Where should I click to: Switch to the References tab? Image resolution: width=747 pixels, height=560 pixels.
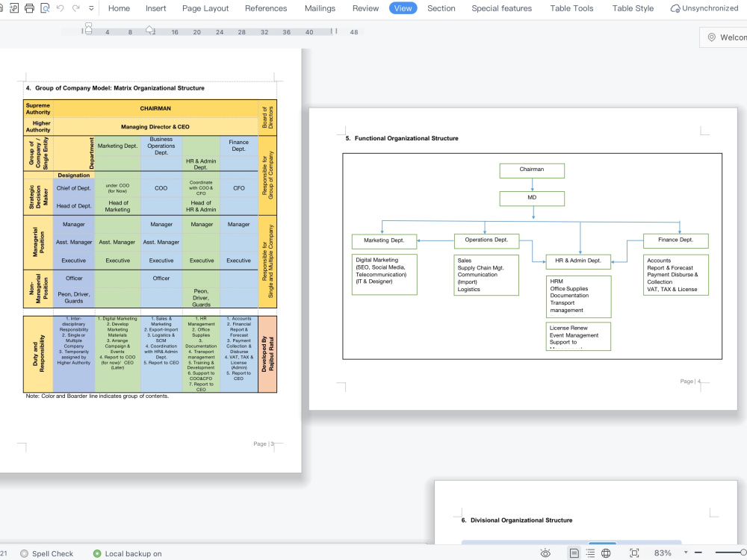[x=266, y=8]
